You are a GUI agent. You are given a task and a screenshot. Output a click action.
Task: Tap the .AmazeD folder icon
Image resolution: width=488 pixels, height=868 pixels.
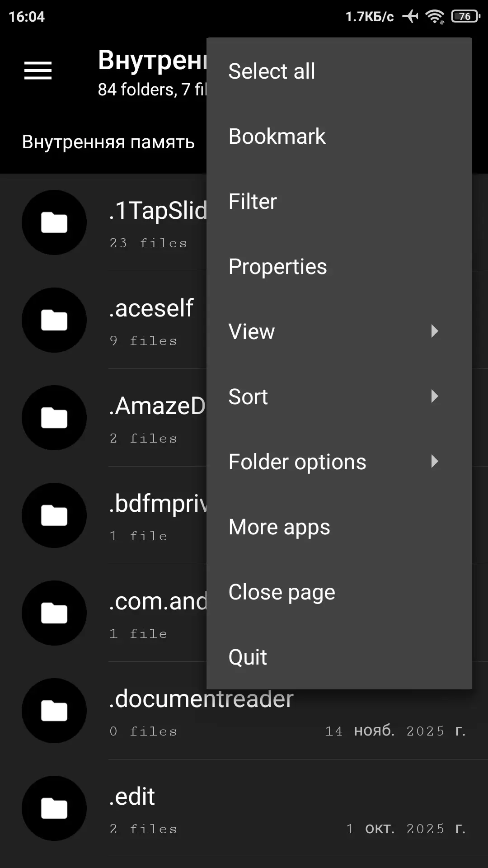pos(54,418)
